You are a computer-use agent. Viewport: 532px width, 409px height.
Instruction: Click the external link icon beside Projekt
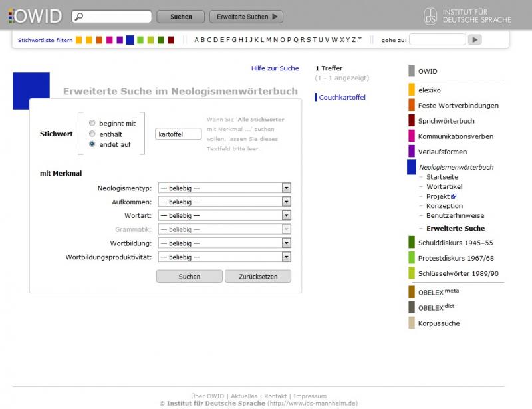(454, 196)
